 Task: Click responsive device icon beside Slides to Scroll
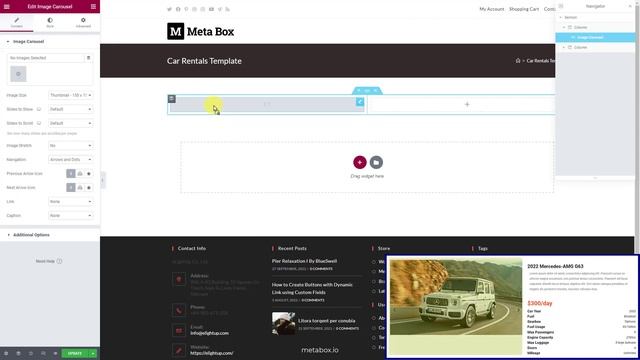39,123
